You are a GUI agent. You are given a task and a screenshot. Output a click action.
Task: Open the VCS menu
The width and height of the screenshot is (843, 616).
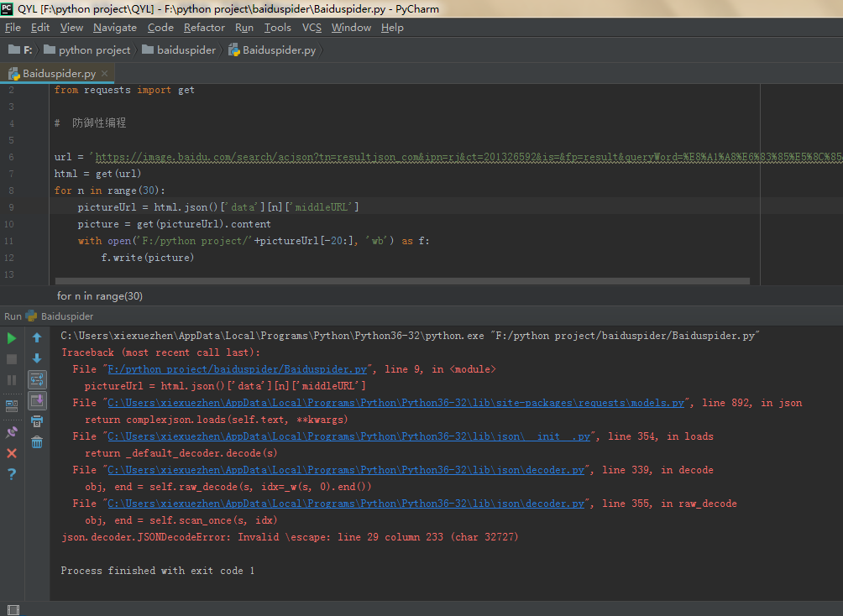[312, 28]
